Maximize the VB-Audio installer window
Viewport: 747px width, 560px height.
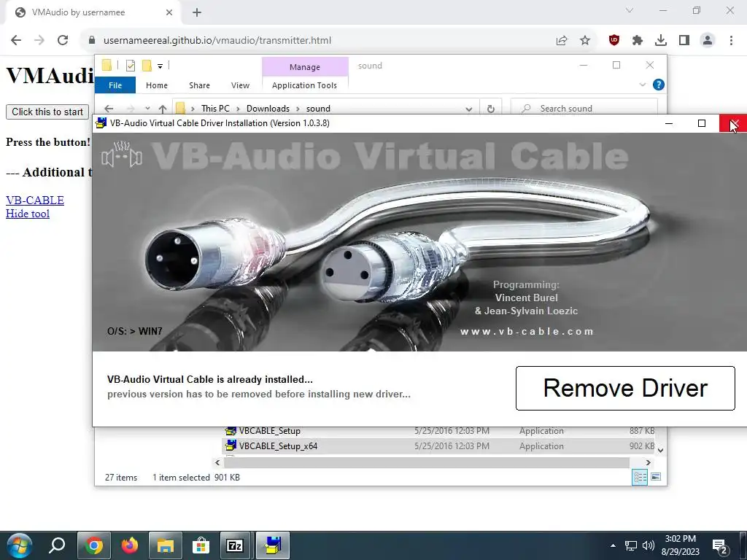tap(702, 123)
